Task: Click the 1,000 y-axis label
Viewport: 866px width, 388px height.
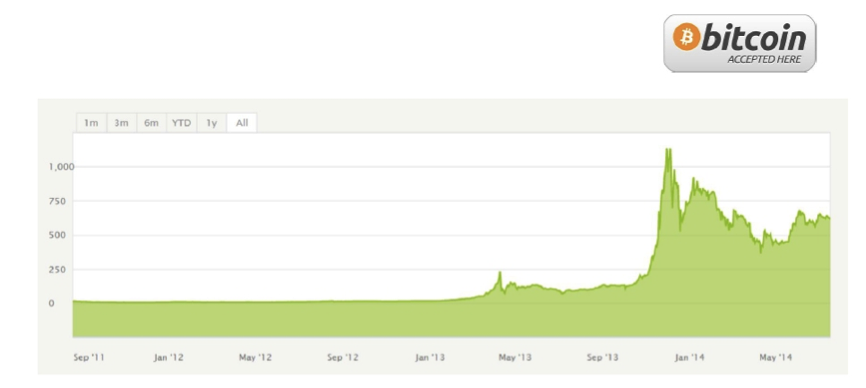Action: [61, 167]
